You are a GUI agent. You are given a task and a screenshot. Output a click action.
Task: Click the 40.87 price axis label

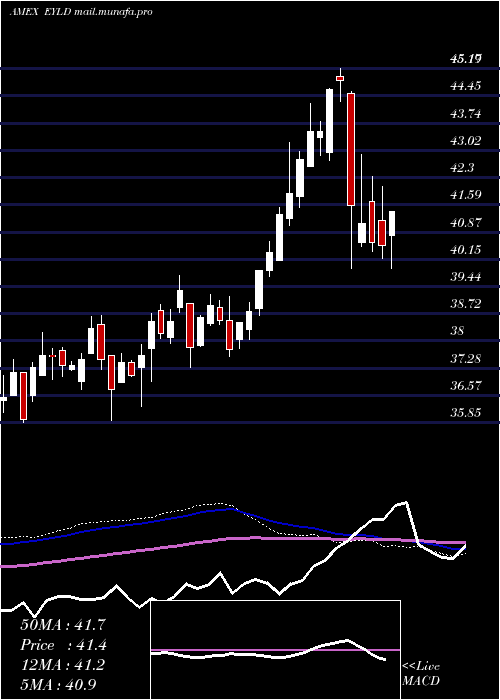(465, 222)
